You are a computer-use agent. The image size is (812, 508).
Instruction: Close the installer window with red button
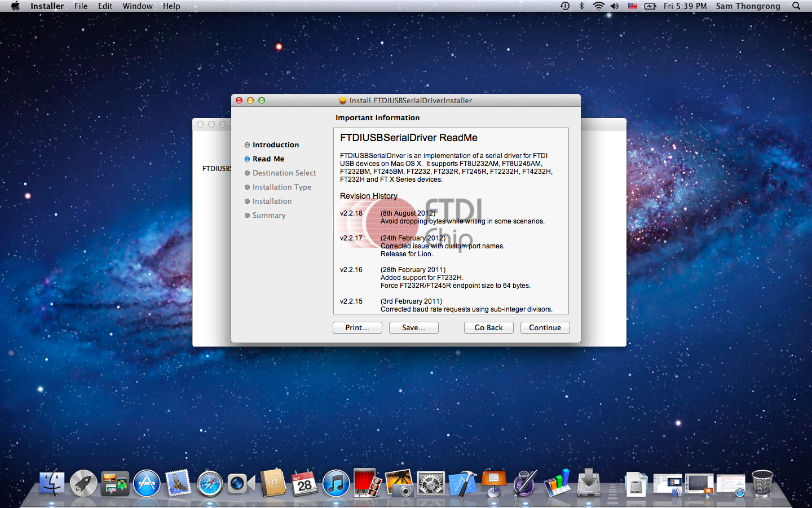pos(239,100)
